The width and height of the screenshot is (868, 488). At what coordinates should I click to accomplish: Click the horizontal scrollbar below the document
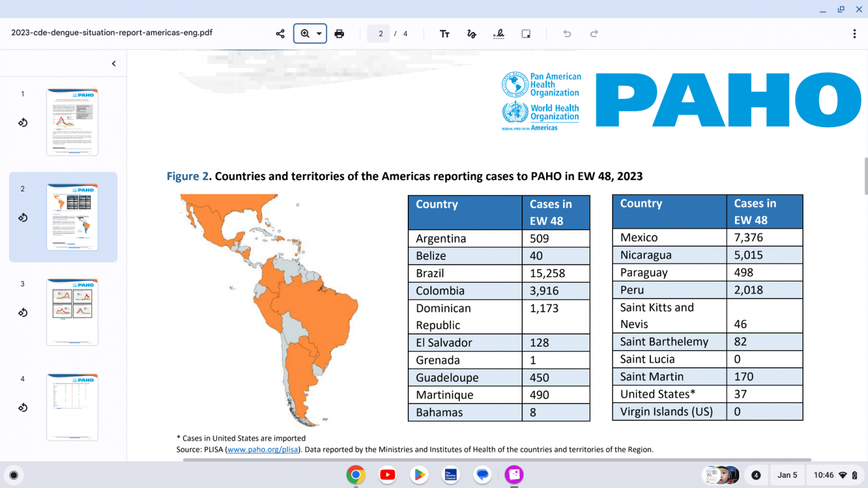(497, 460)
